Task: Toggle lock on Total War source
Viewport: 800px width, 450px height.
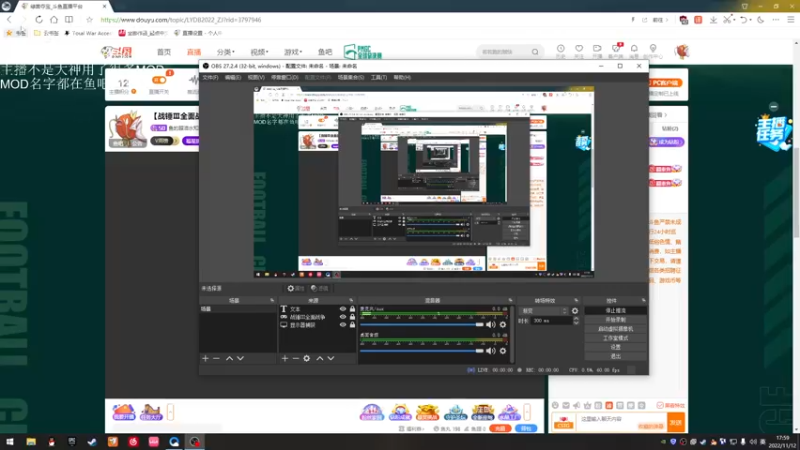Action: pyautogui.click(x=352, y=317)
